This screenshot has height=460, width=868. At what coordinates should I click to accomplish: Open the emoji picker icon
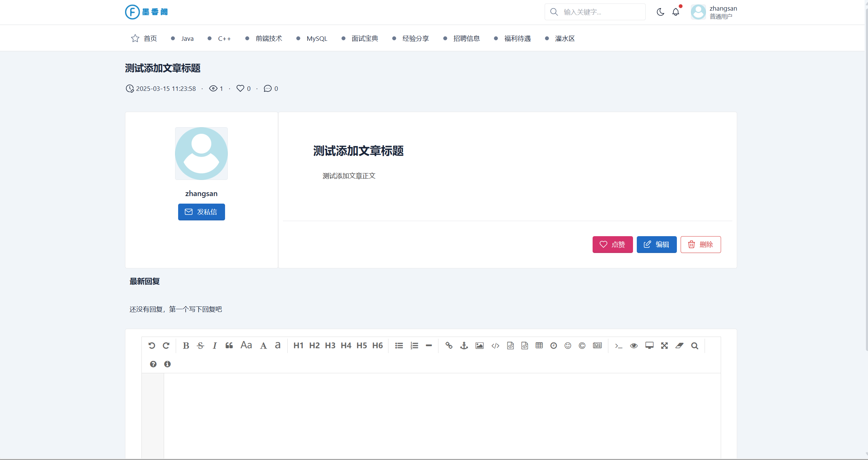click(568, 346)
